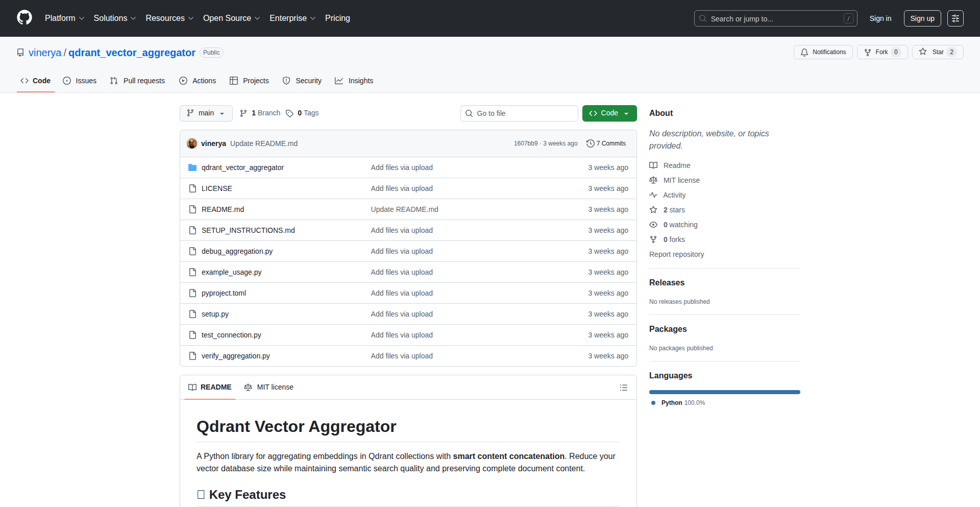980x507 pixels.
Task: Open the main branch selector dropdown
Action: 206,113
